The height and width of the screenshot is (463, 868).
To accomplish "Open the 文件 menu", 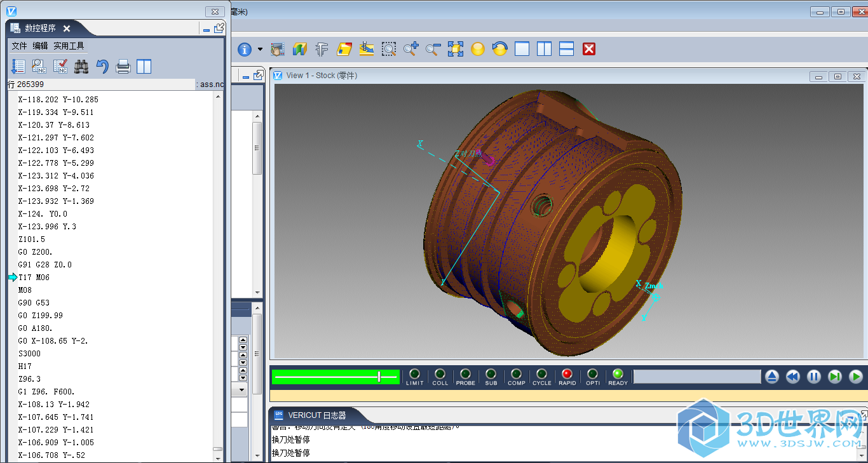I will click(x=19, y=46).
